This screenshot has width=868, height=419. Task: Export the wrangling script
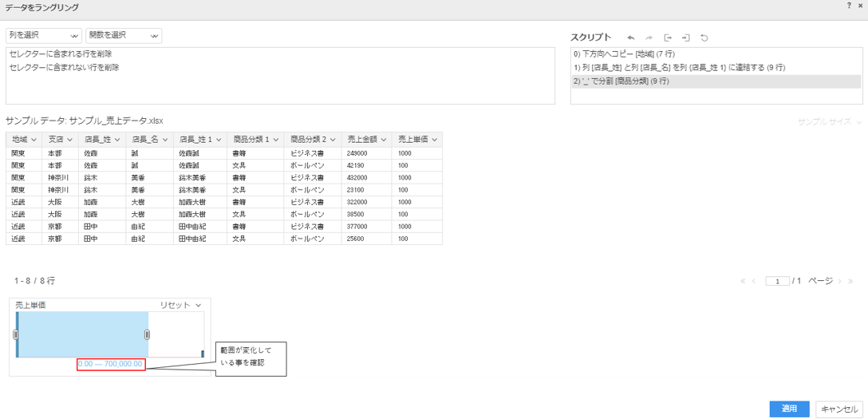668,38
